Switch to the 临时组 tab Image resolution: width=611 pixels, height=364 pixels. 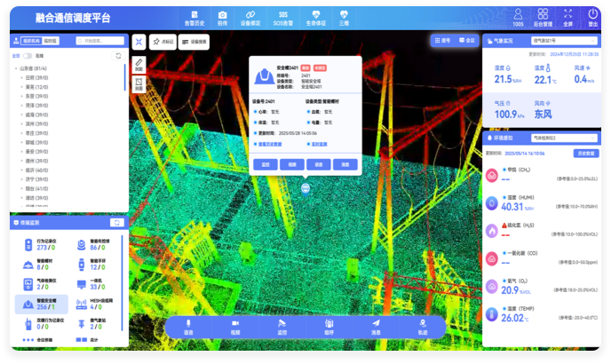pos(51,41)
